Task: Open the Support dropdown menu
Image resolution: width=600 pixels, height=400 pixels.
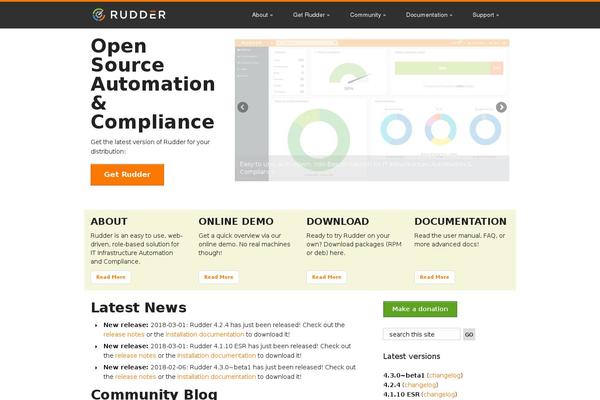Action: pos(486,15)
